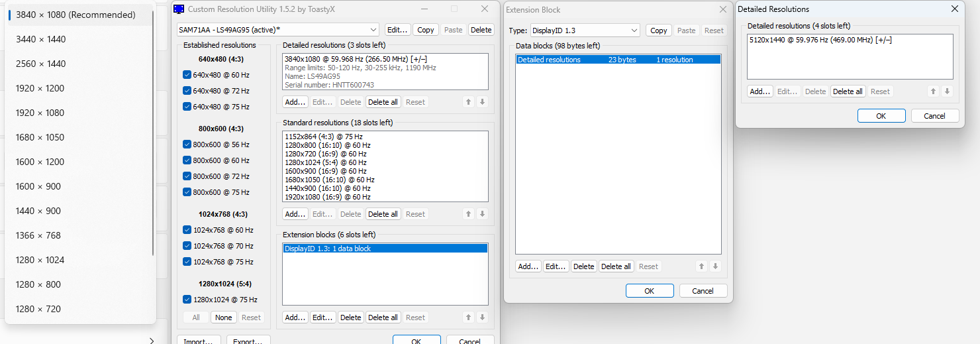The image size is (980, 344).
Task: Click move-up arrow under Extension blocks list
Action: 469,317
